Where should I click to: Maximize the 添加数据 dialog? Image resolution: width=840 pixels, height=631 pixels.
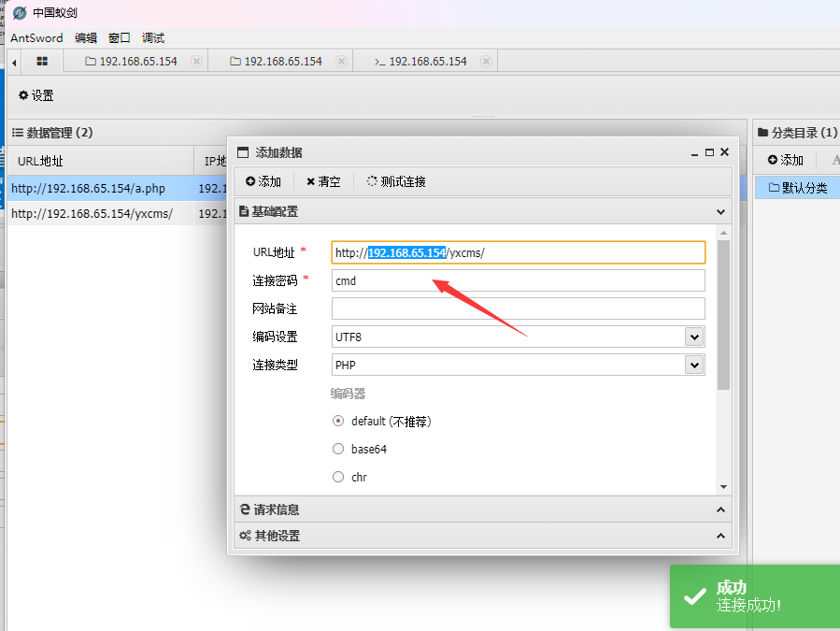point(709,152)
